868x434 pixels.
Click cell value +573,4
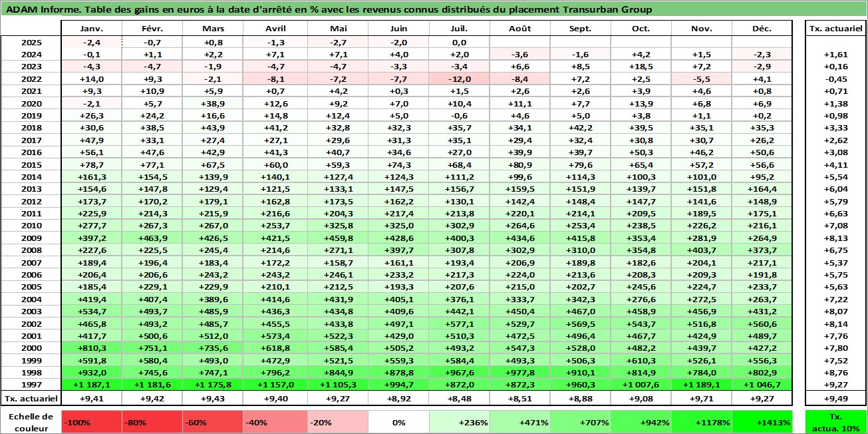click(x=275, y=336)
